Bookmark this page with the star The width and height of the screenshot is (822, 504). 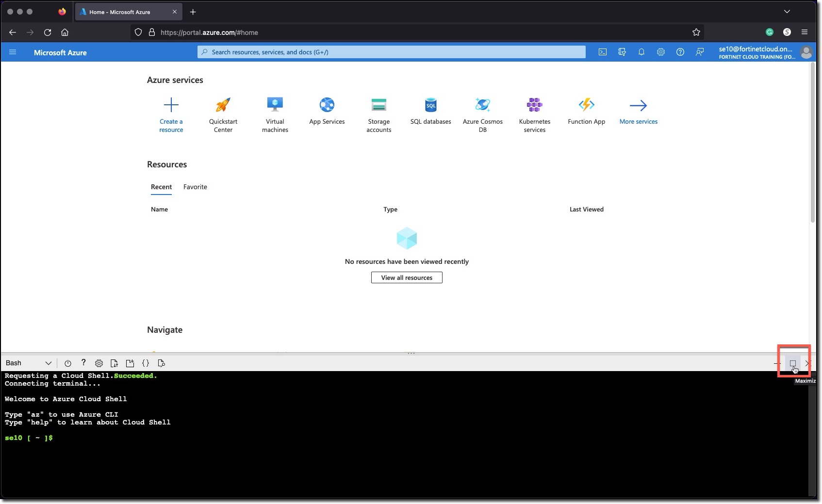pyautogui.click(x=696, y=33)
